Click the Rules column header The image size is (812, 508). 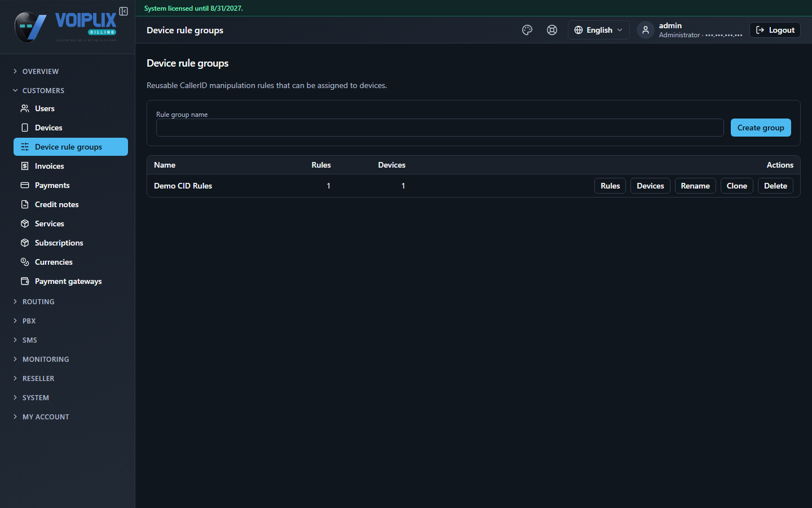click(321, 165)
